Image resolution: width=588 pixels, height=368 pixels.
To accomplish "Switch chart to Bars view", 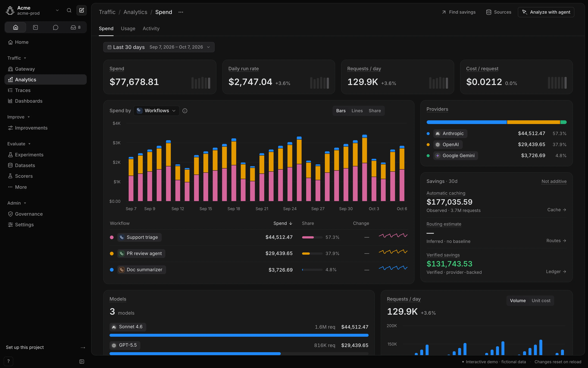I will pos(341,111).
